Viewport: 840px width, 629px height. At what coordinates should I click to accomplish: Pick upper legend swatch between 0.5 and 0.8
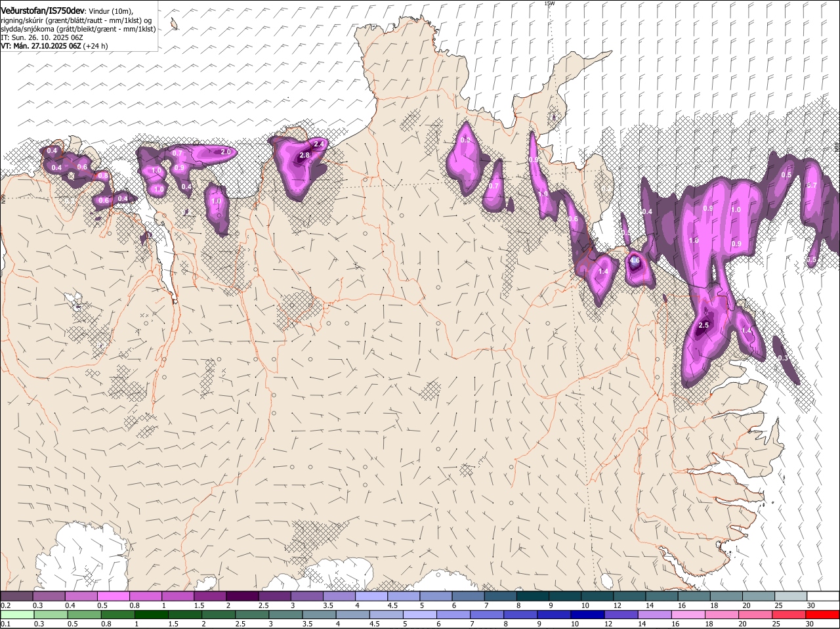point(113,596)
